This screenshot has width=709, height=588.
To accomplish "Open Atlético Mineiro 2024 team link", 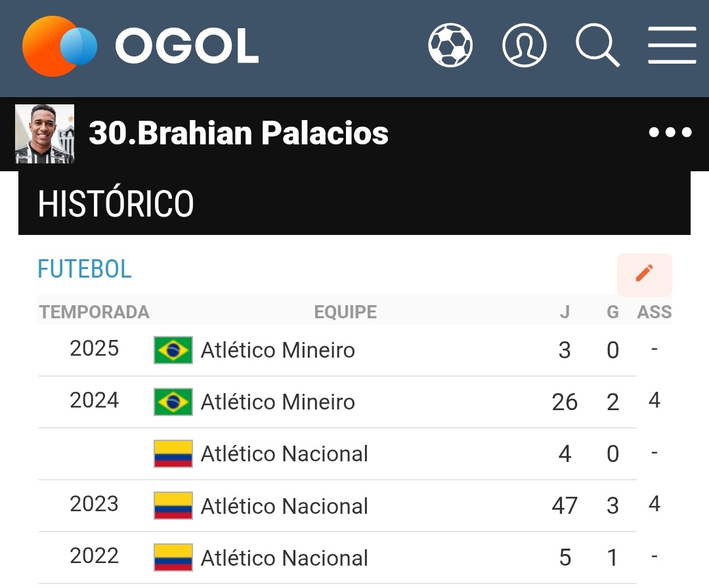I will [x=278, y=402].
